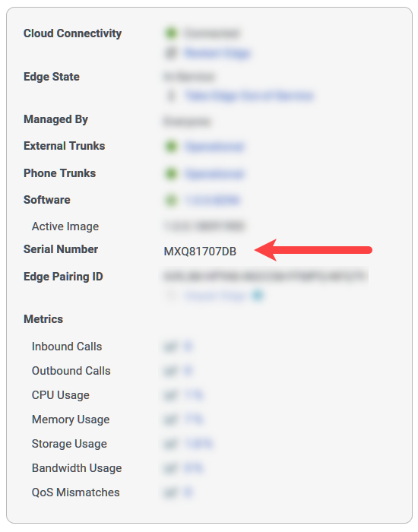Click the chart icon next to QoS Mismatches
This screenshot has height=532, width=418.
point(170,492)
